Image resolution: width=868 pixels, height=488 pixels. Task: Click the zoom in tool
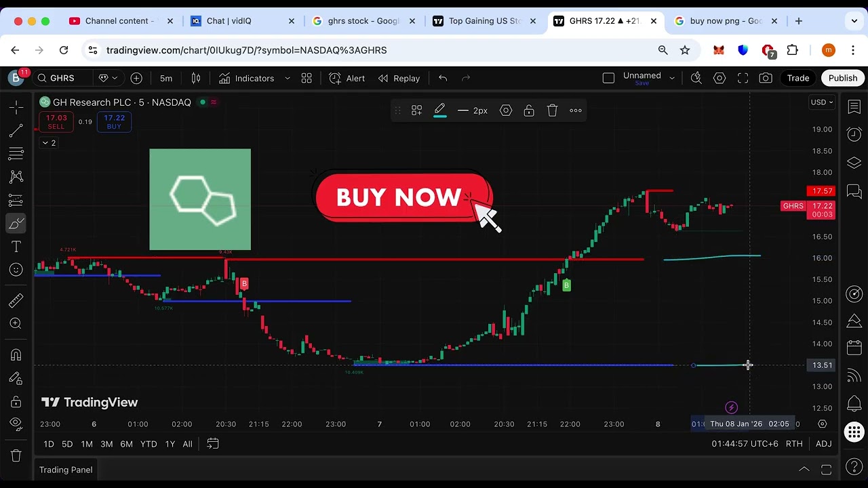(16, 323)
